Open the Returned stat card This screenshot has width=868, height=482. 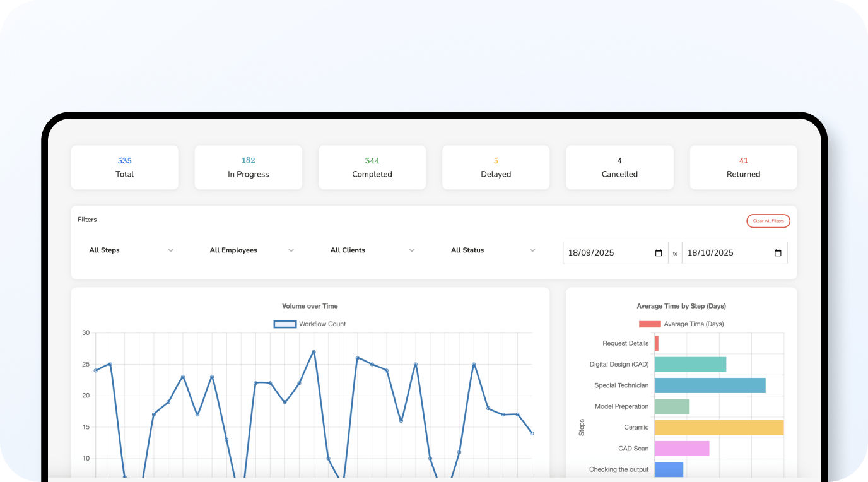[743, 167]
